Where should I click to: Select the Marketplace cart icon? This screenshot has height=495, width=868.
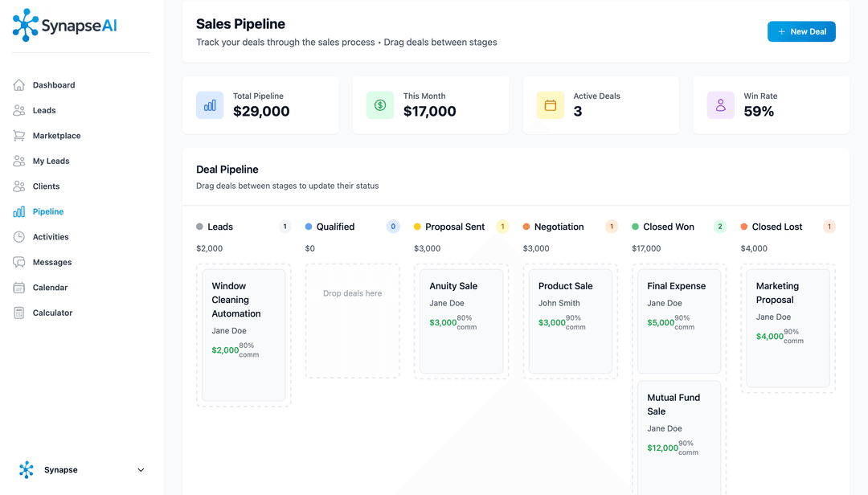(18, 135)
